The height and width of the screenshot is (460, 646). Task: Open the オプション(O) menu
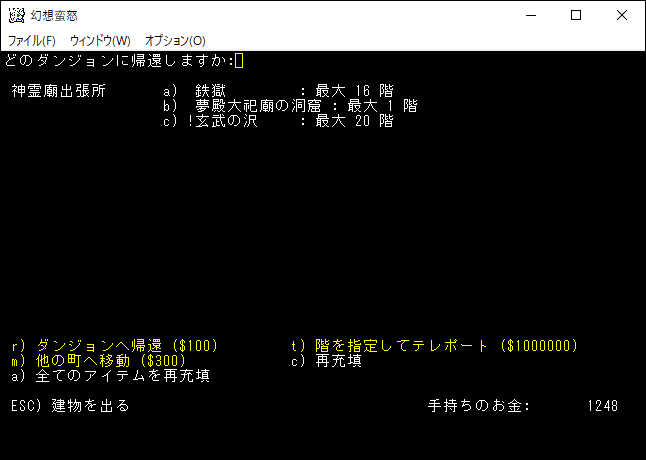[x=175, y=40]
